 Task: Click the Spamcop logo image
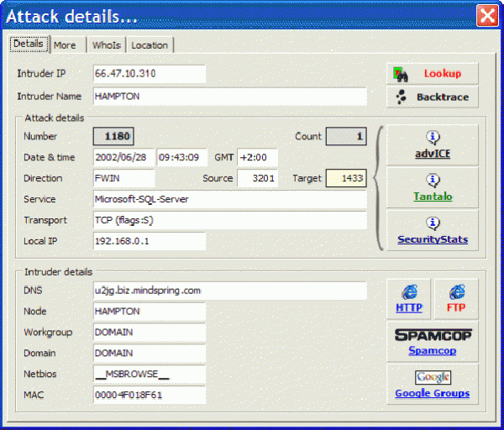click(x=433, y=335)
